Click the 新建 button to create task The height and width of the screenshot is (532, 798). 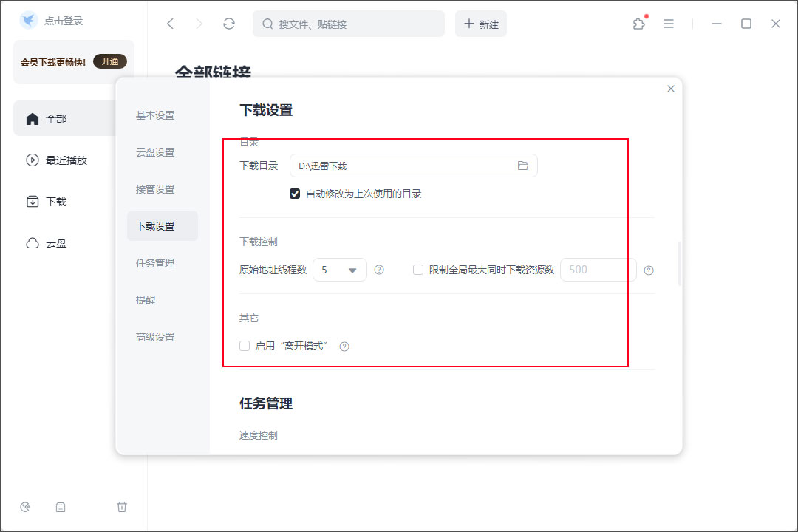coord(480,24)
